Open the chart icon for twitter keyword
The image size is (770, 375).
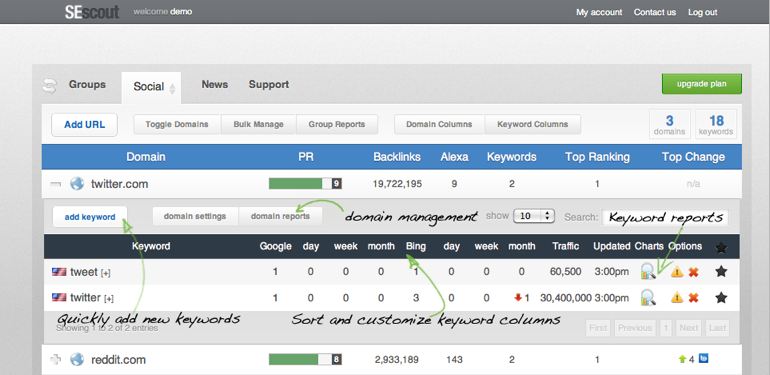point(648,297)
